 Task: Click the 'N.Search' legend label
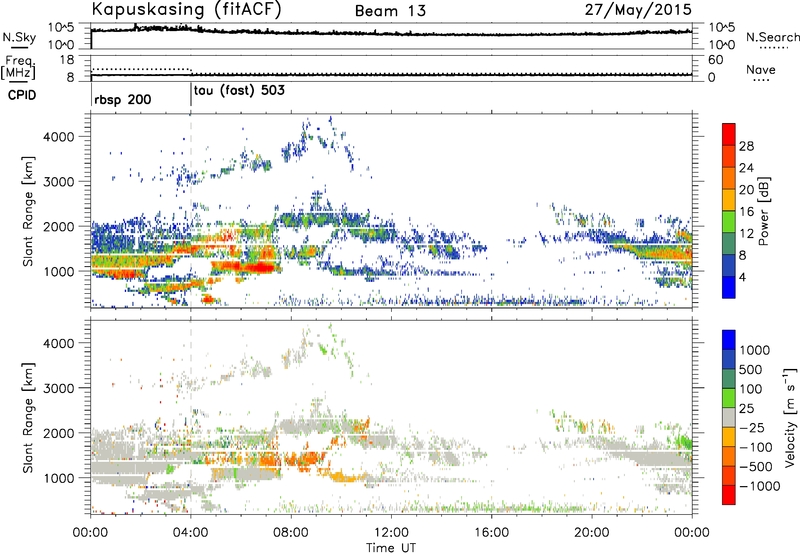click(x=772, y=37)
